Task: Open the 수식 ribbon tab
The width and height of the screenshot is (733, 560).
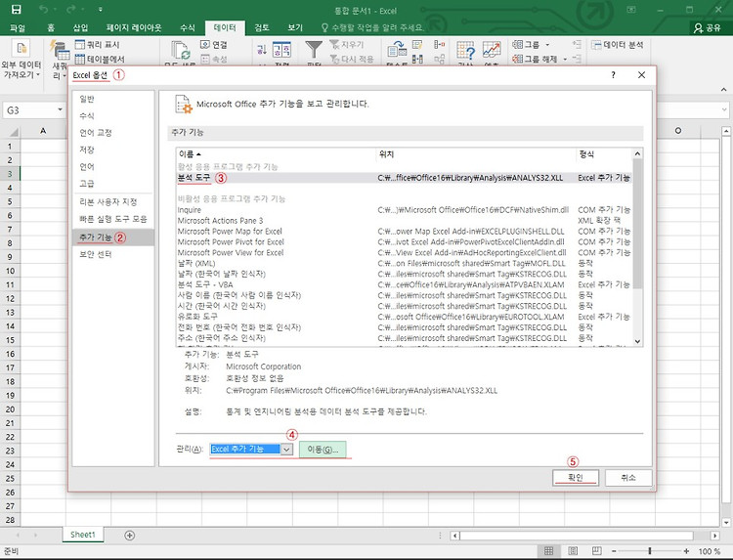Action: (x=188, y=27)
